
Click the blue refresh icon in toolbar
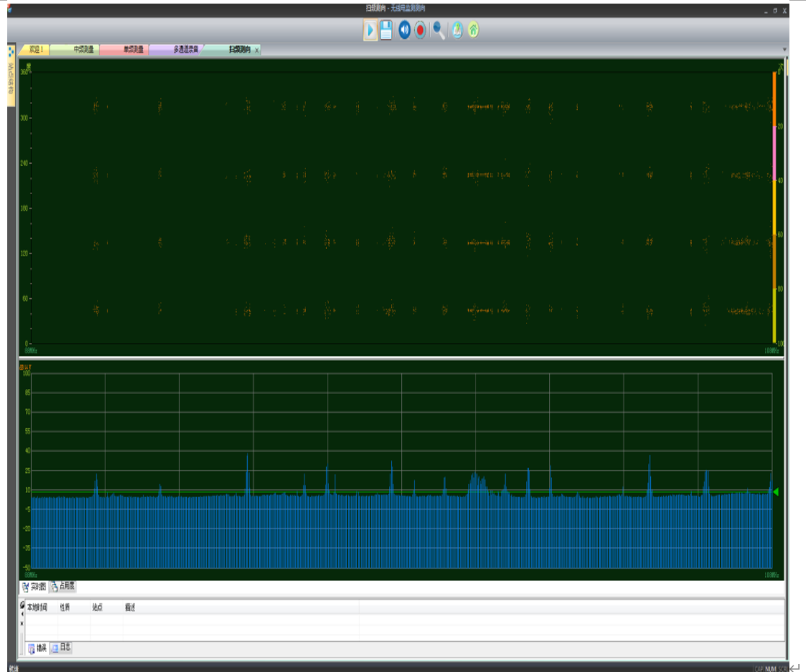[x=457, y=30]
